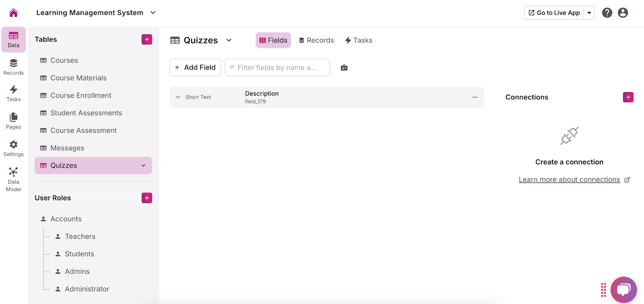Open Settings from the left sidebar
Screen dimensions: 644x304
[x=14, y=148]
